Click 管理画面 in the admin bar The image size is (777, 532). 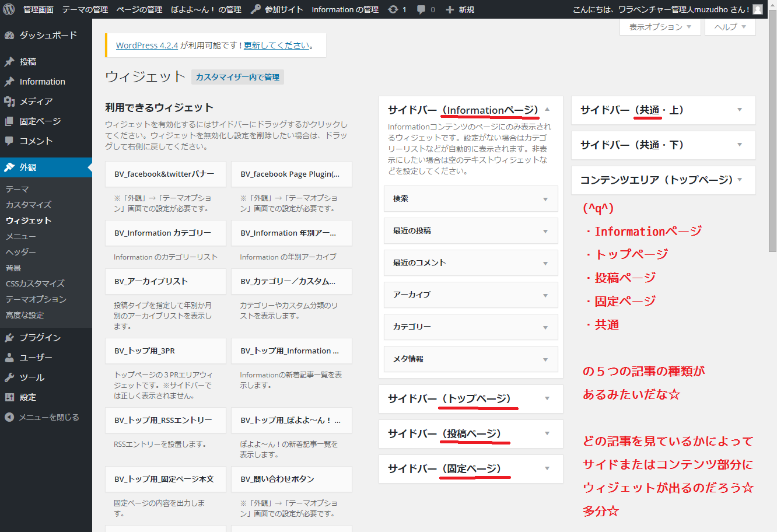[38, 9]
